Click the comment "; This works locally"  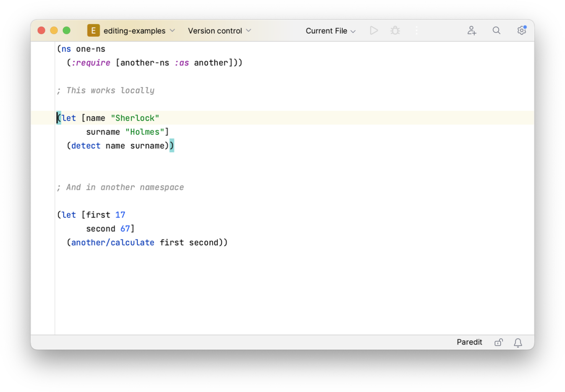coord(106,91)
